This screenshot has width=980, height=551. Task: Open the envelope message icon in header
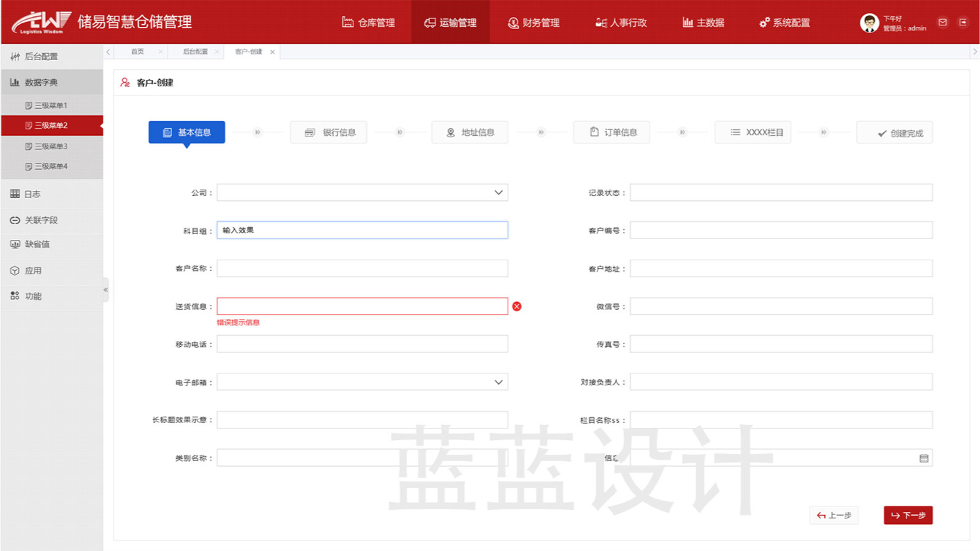(943, 22)
